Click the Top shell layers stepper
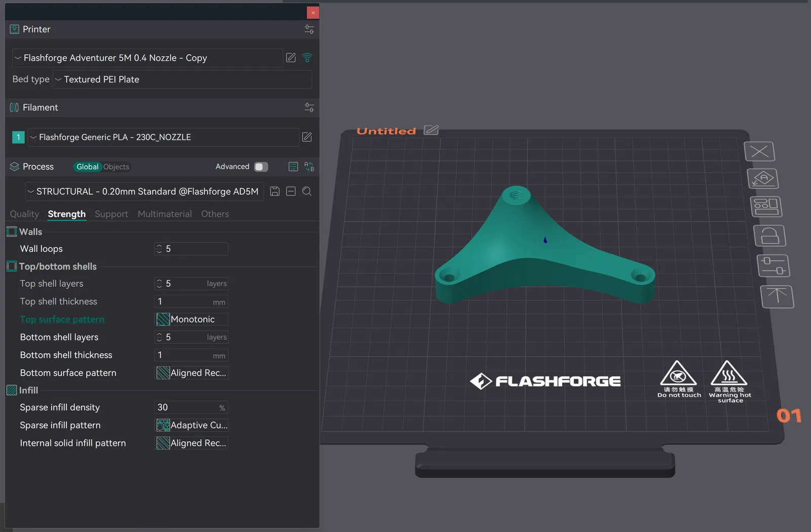Screen dimensions: 811x532 [159, 284]
